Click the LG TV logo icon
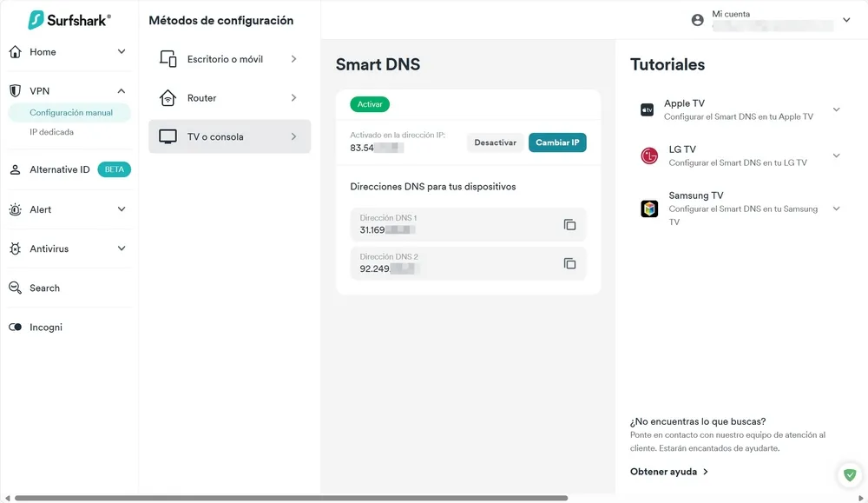The width and height of the screenshot is (868, 503). pos(648,156)
